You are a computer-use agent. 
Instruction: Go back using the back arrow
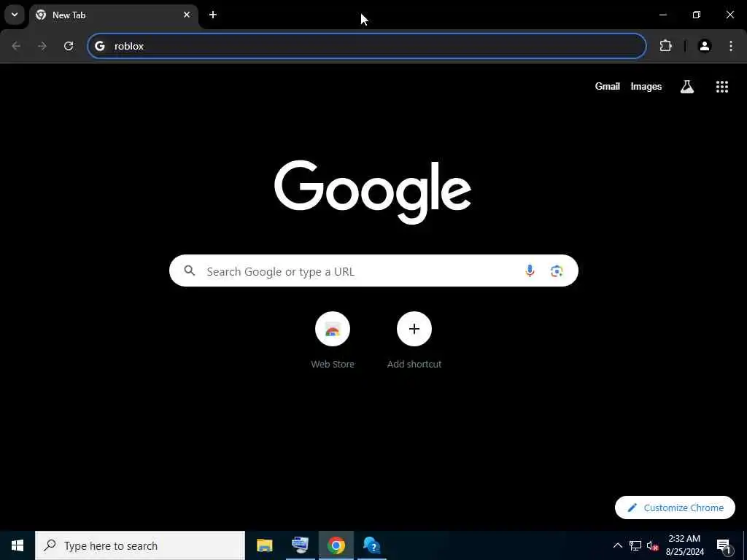tap(16, 46)
